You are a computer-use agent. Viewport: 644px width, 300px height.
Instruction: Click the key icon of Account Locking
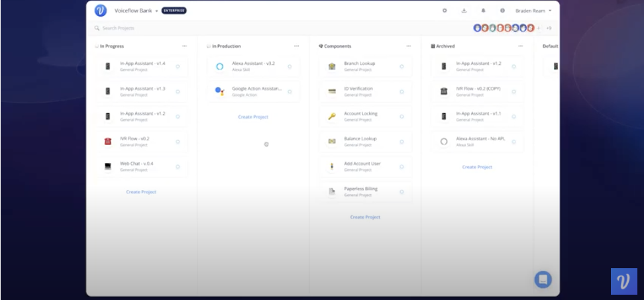click(332, 117)
